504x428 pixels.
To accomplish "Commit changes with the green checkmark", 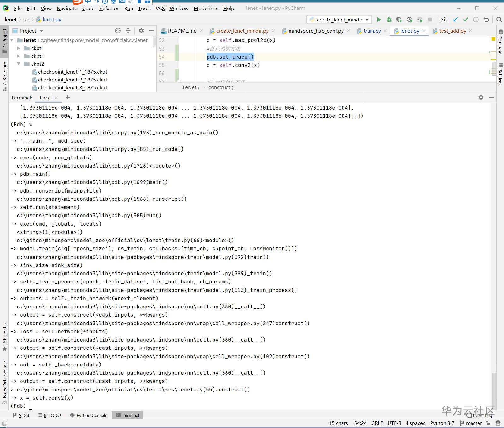I will click(x=466, y=20).
